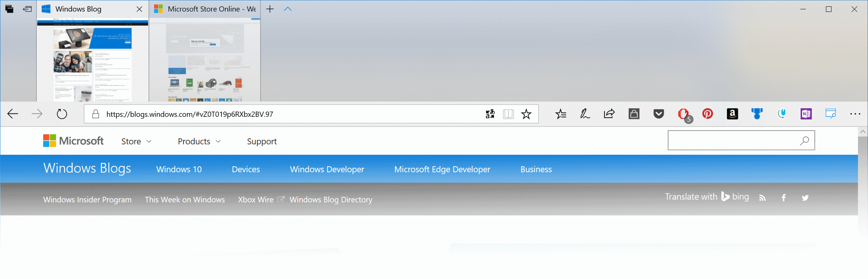This screenshot has width=868, height=279.
Task: Open Settings and more ellipsis menu
Action: [x=855, y=114]
